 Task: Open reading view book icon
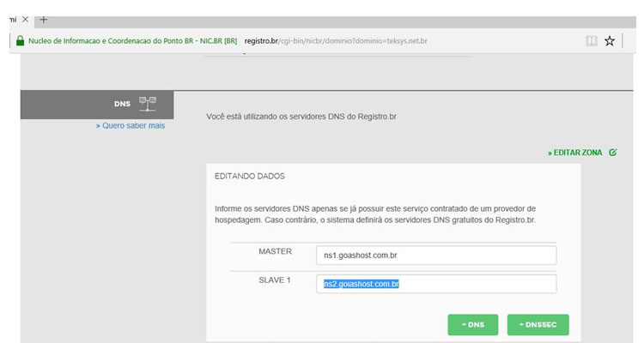pos(592,40)
